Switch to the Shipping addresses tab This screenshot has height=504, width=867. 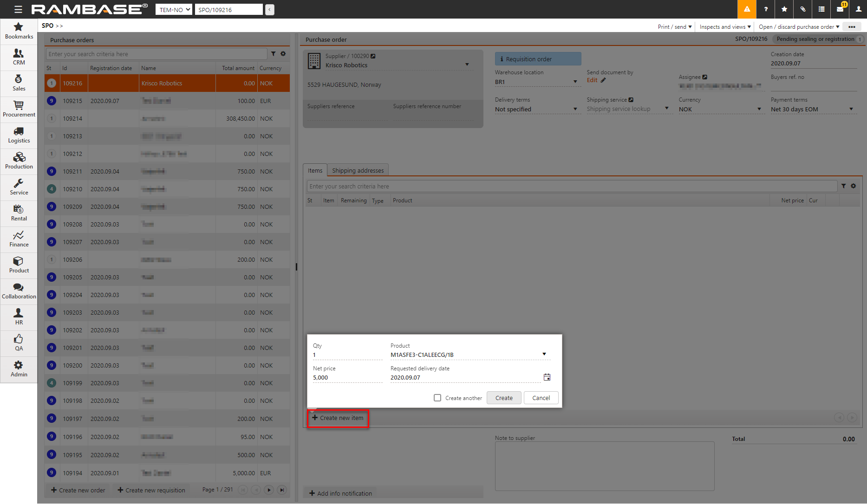click(x=358, y=170)
